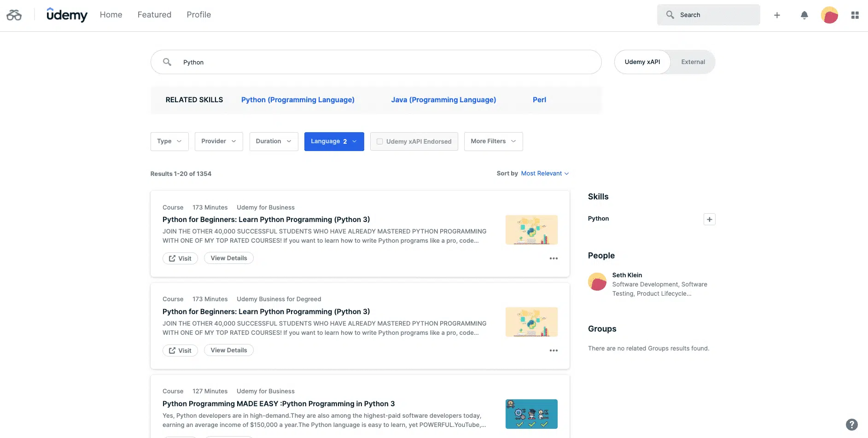Click the magnifier icon in the header search
868x438 pixels.
670,15
